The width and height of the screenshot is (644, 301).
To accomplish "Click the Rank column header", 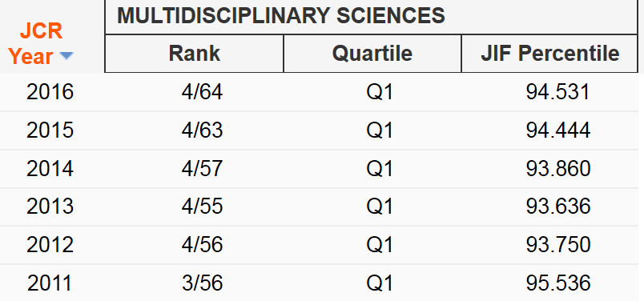I will point(195,54).
